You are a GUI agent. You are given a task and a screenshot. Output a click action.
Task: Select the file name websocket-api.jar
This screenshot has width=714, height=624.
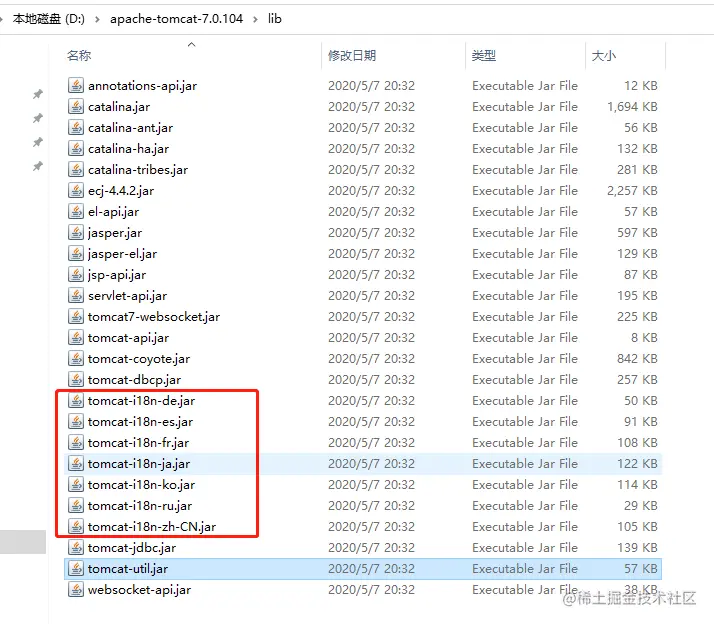139,589
